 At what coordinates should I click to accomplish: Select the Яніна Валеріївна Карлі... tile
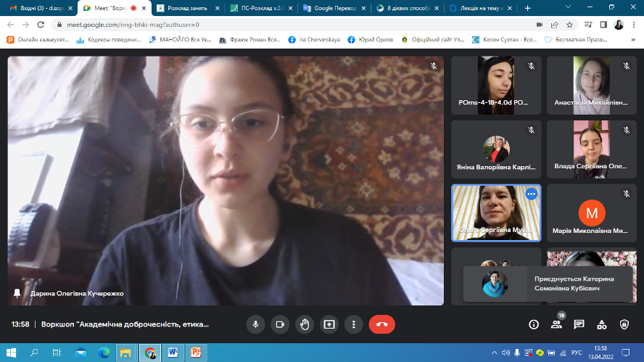pyautogui.click(x=496, y=149)
